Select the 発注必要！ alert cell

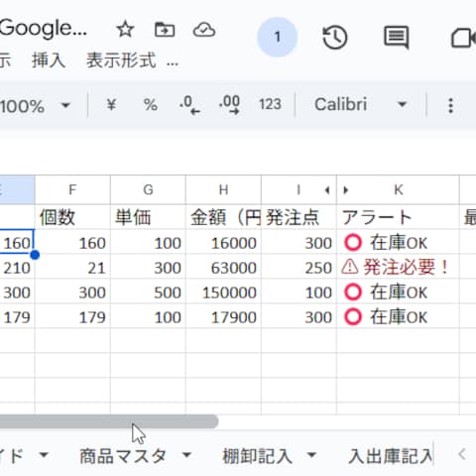(x=398, y=267)
